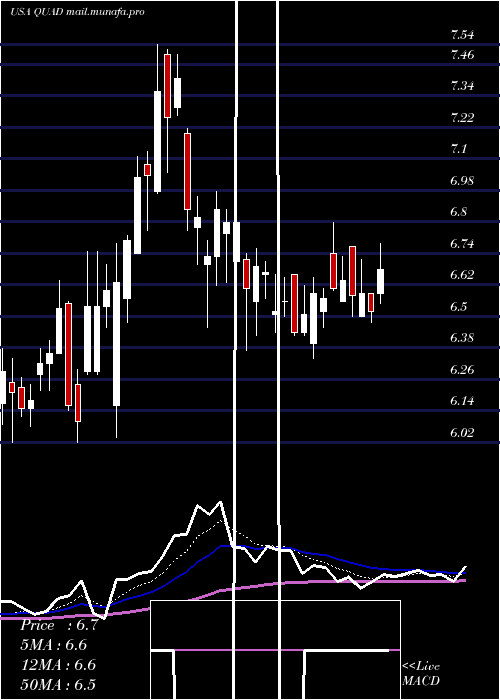Select the 6.8 price axis label
Screen dimensions: 500x700
459,212
